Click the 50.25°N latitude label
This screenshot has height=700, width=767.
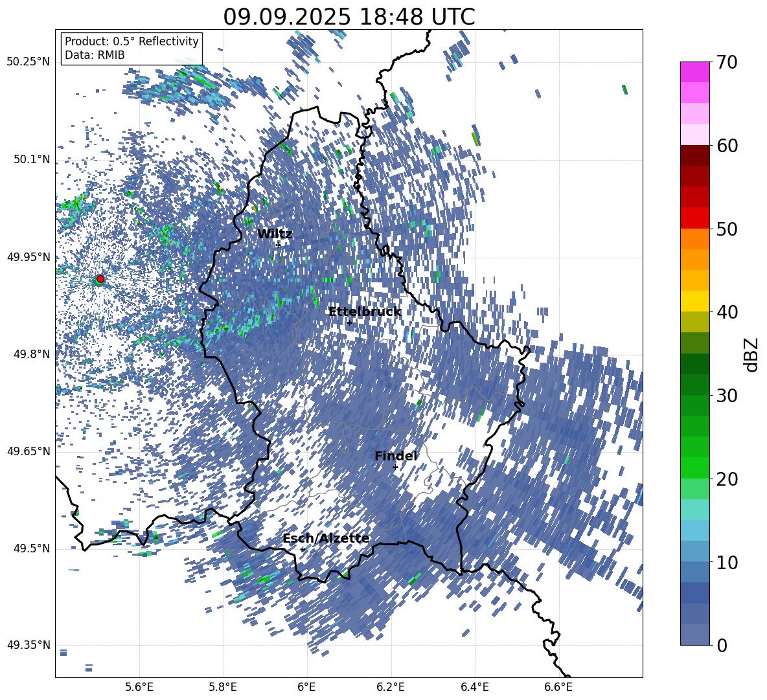tap(29, 62)
